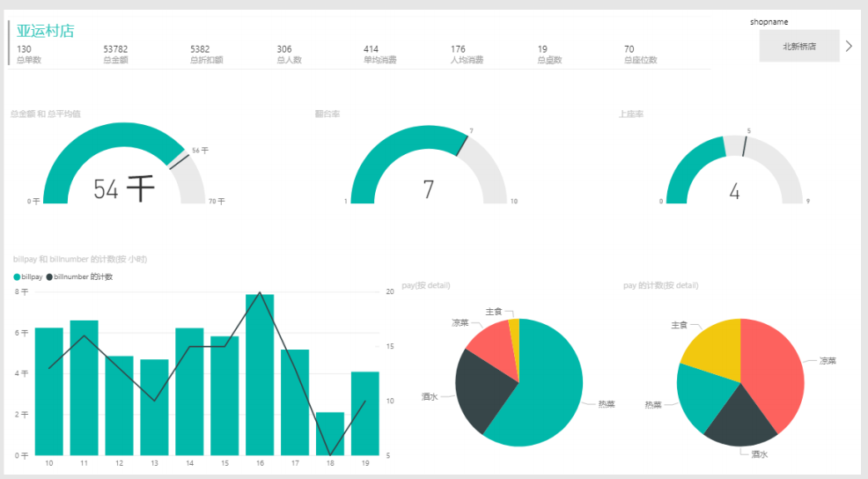Click the 热菜 label of pay(按 detail) pie
Screen dimensions: 868x479
pyautogui.click(x=607, y=404)
